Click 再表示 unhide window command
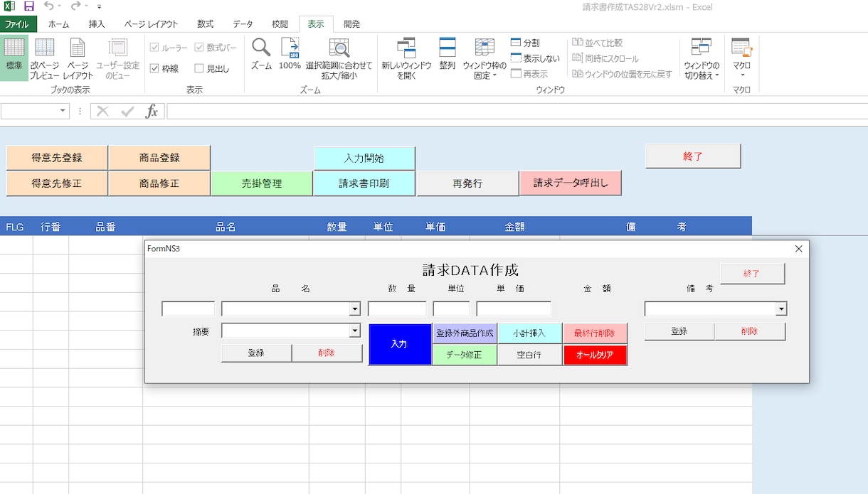The height and width of the screenshot is (494, 868). [x=529, y=74]
